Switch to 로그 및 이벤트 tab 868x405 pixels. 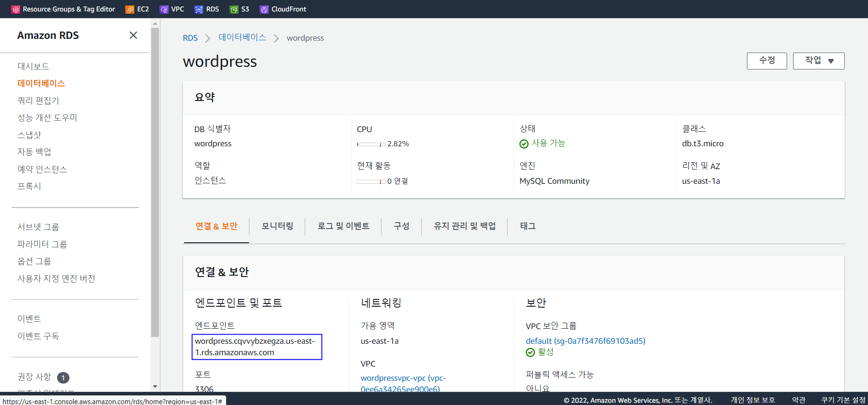tap(344, 226)
